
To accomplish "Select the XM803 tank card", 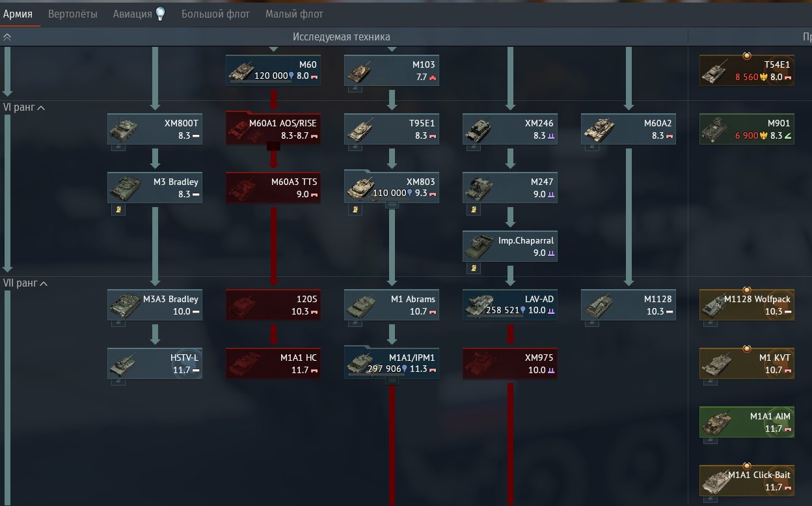I will coord(392,186).
